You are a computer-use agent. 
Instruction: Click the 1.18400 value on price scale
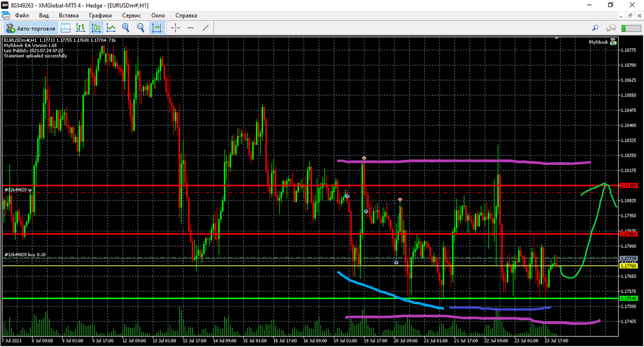[x=629, y=125]
